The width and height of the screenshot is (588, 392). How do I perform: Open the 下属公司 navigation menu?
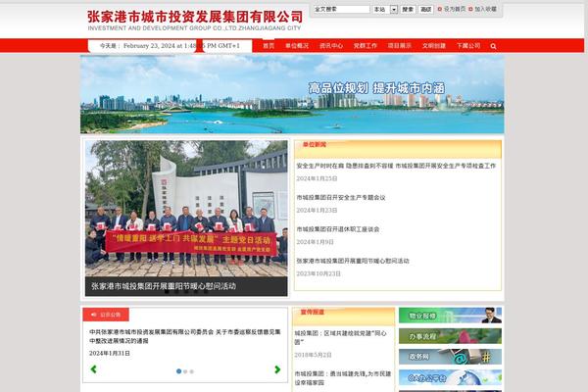tap(468, 46)
